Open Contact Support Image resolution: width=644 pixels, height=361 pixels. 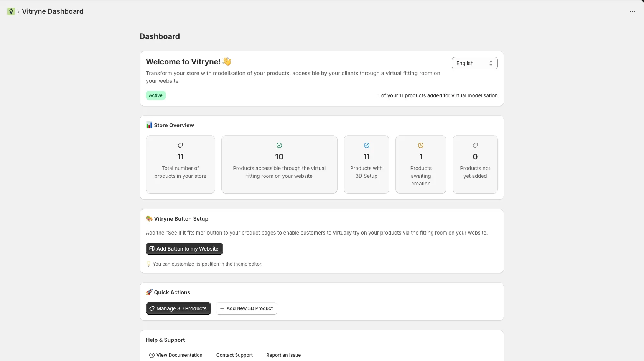pos(234,355)
